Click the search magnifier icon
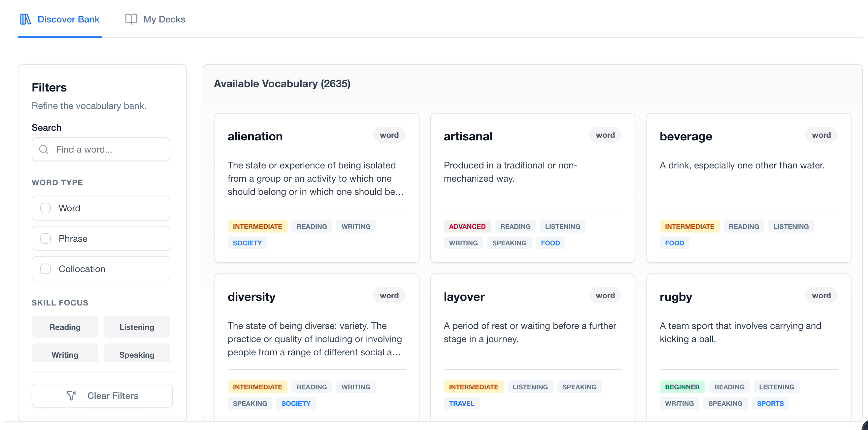This screenshot has height=430, width=868. point(44,149)
